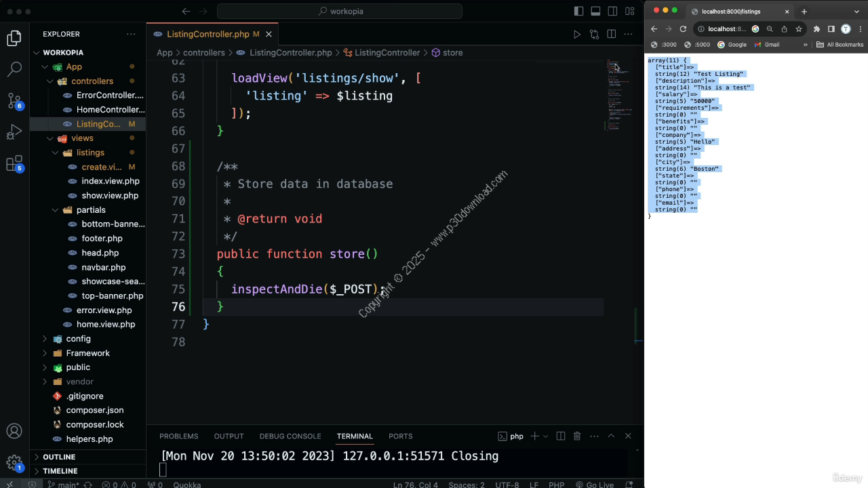This screenshot has height=488, width=868.
Task: Switch to the DEBUG CONSOLE tab
Action: point(290,436)
